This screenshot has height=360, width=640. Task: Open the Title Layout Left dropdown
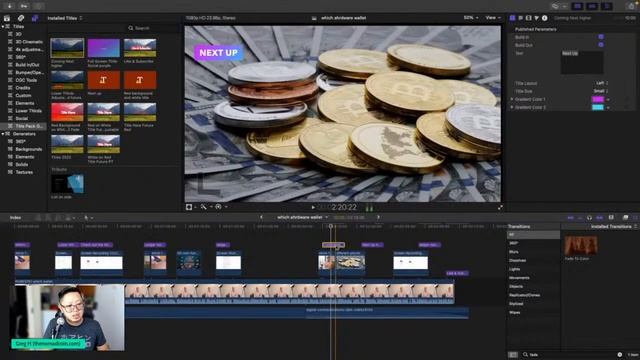pos(602,83)
